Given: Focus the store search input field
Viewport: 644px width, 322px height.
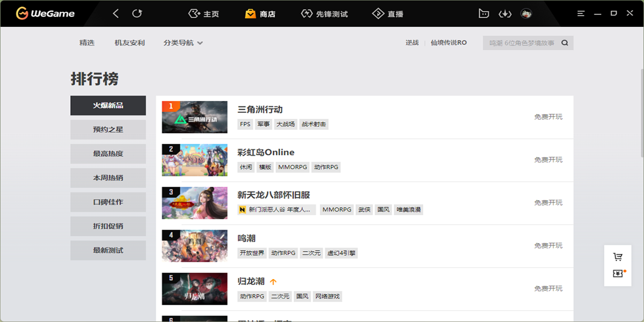Looking at the screenshot, I should 521,43.
